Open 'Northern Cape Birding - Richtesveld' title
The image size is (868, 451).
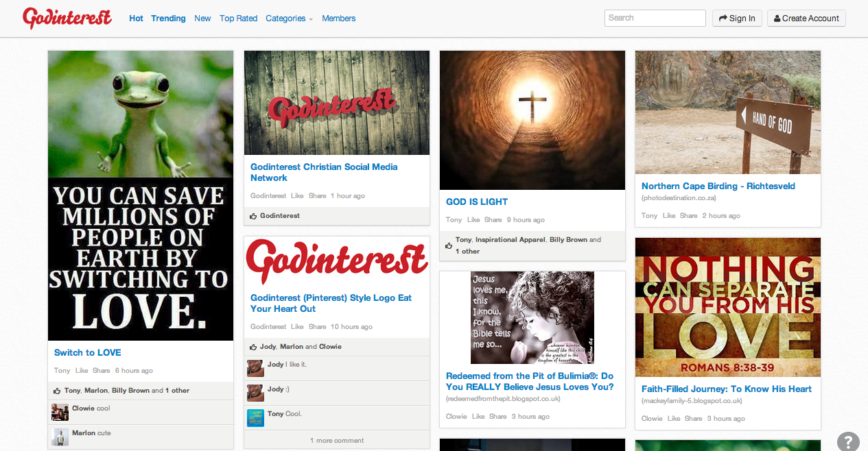coord(718,186)
